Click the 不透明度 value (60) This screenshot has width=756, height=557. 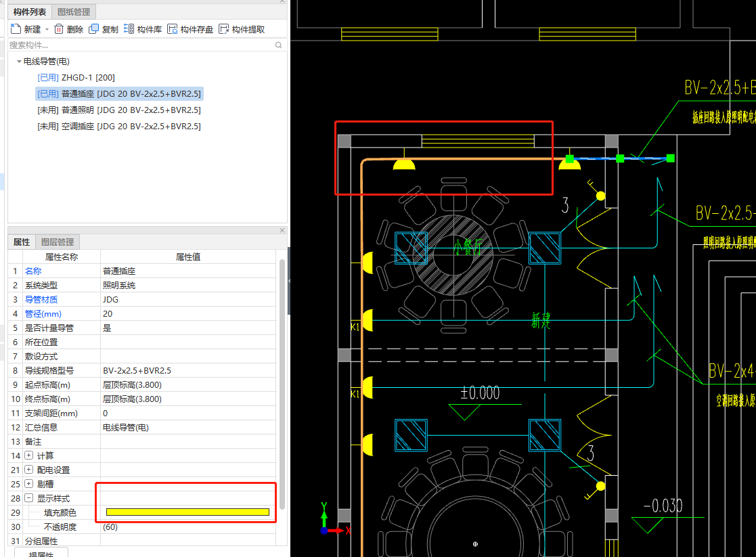tap(188, 527)
